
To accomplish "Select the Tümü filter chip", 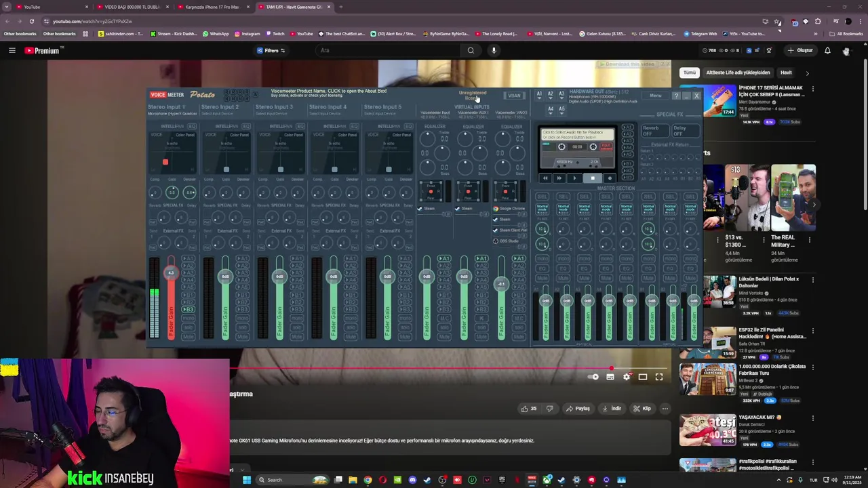I will pyautogui.click(x=690, y=73).
